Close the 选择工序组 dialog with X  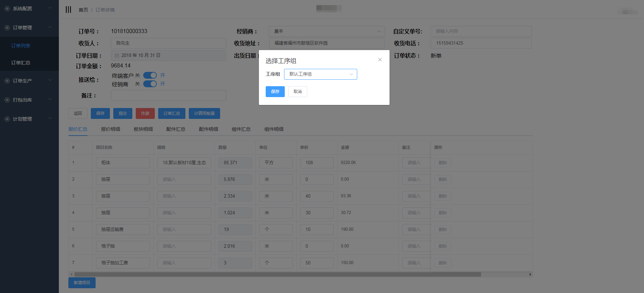tap(380, 60)
